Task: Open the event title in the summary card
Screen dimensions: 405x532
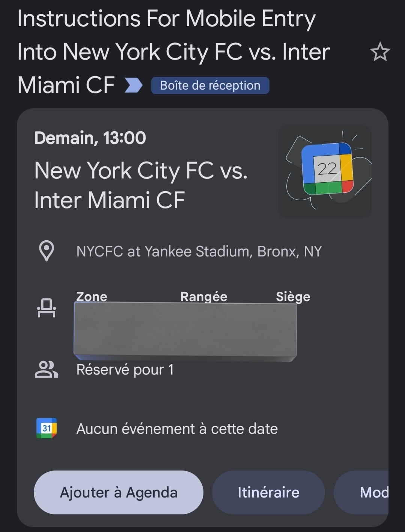Action: point(141,185)
